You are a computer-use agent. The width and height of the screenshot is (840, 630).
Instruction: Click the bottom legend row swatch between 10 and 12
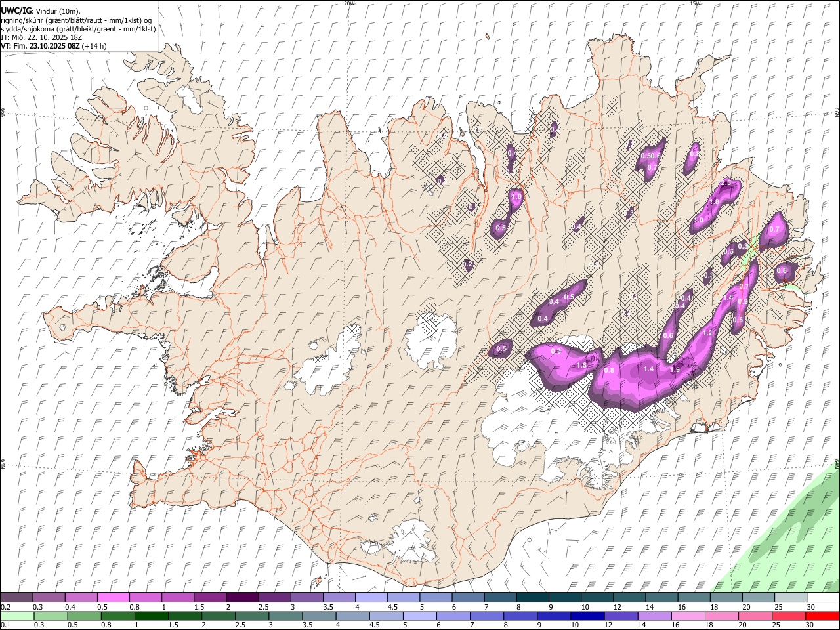(587, 616)
